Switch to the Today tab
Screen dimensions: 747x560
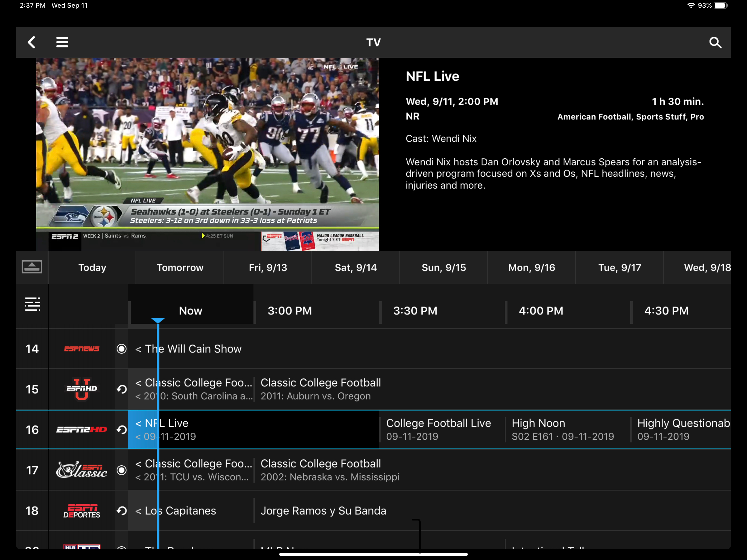click(x=92, y=267)
